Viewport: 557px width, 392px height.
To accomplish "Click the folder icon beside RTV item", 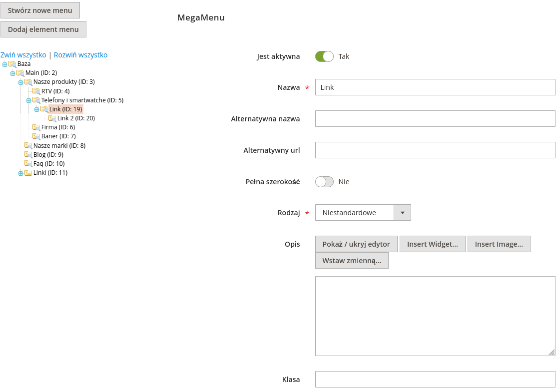I will [36, 91].
